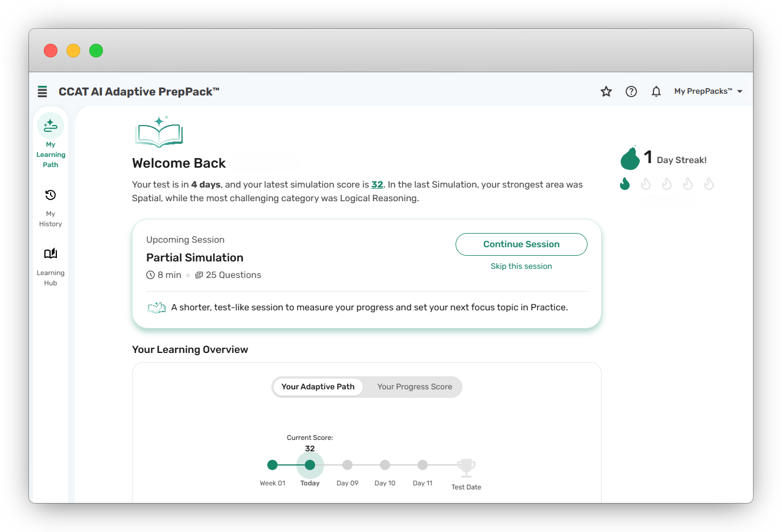The width and height of the screenshot is (782, 532).
Task: Select the Day 10 timeline marker
Action: (385, 465)
